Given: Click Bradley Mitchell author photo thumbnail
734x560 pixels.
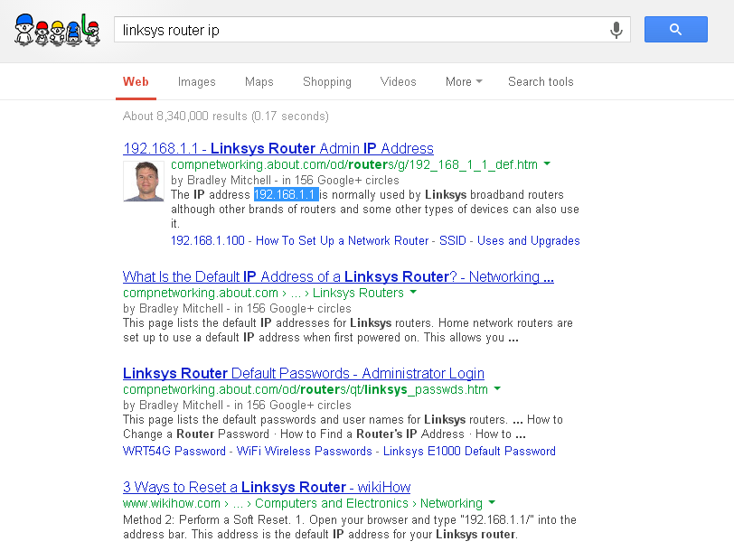Looking at the screenshot, I should (x=144, y=181).
